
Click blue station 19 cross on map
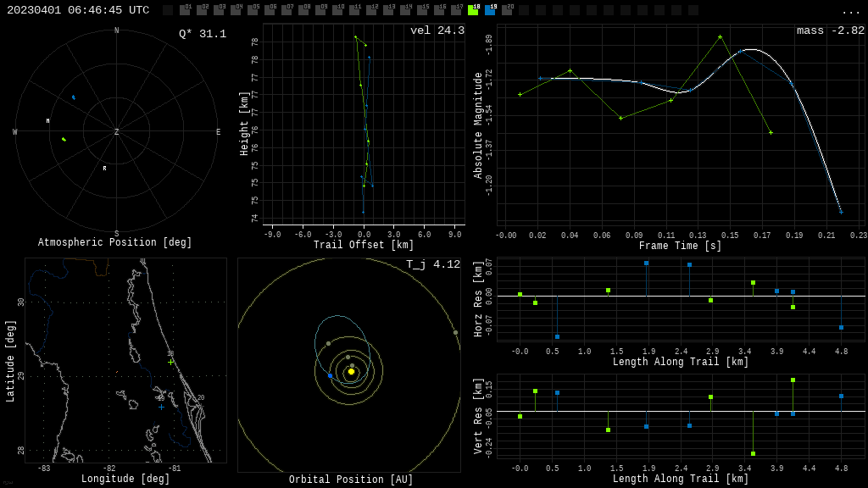pos(161,407)
